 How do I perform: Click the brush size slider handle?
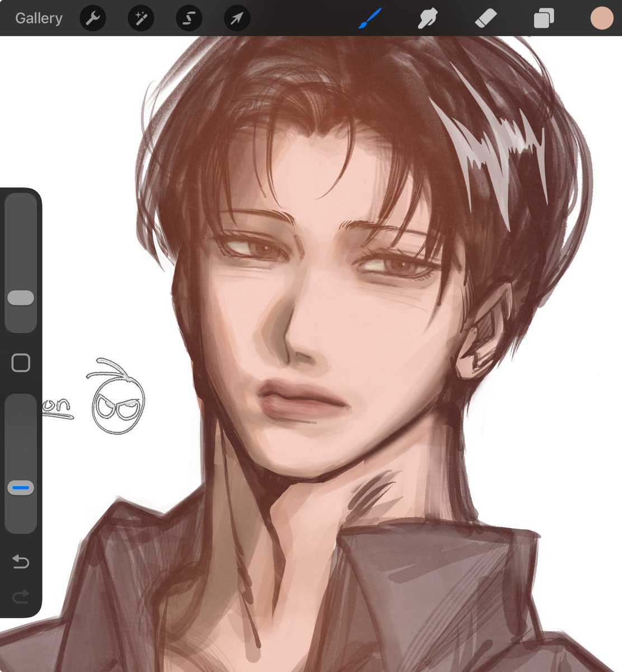[21, 297]
